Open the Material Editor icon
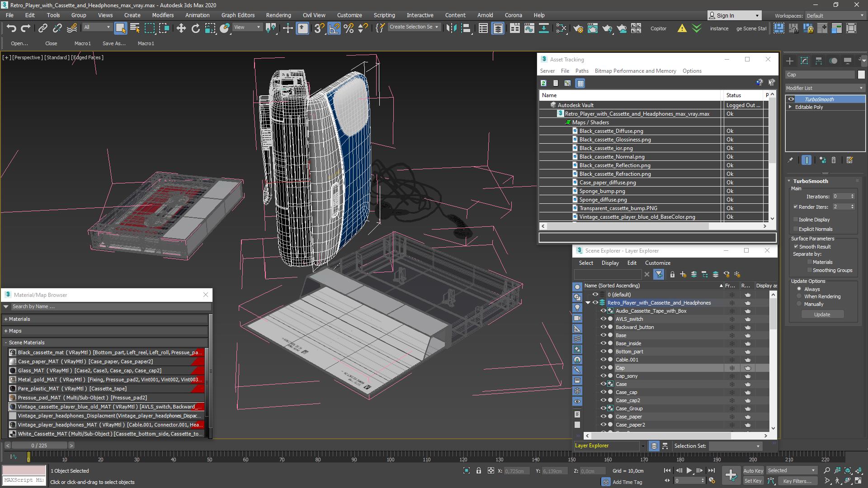 561,28
